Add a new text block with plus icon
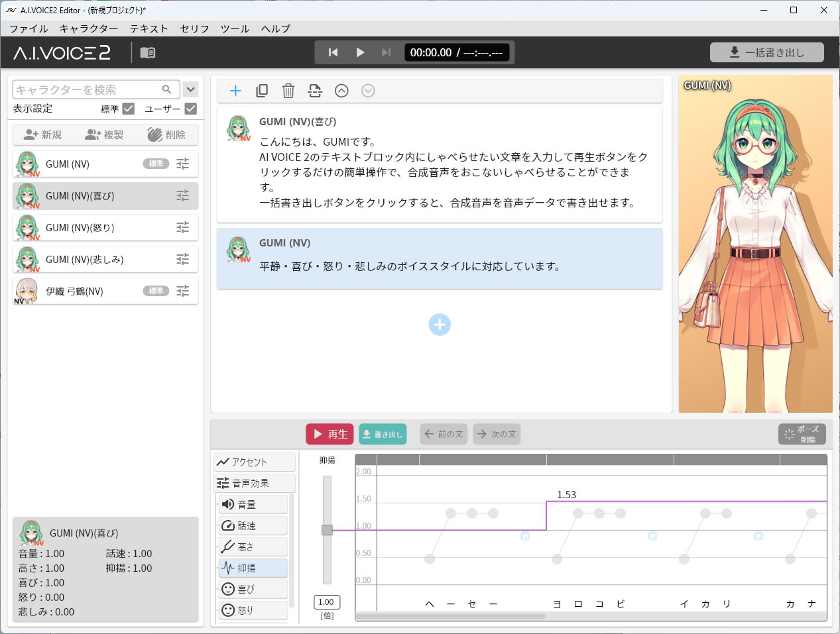This screenshot has width=840, height=634. (x=235, y=91)
